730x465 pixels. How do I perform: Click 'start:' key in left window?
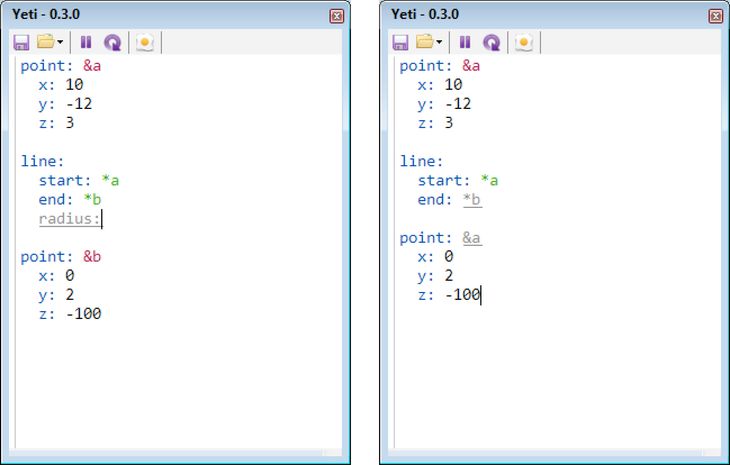[65, 180]
